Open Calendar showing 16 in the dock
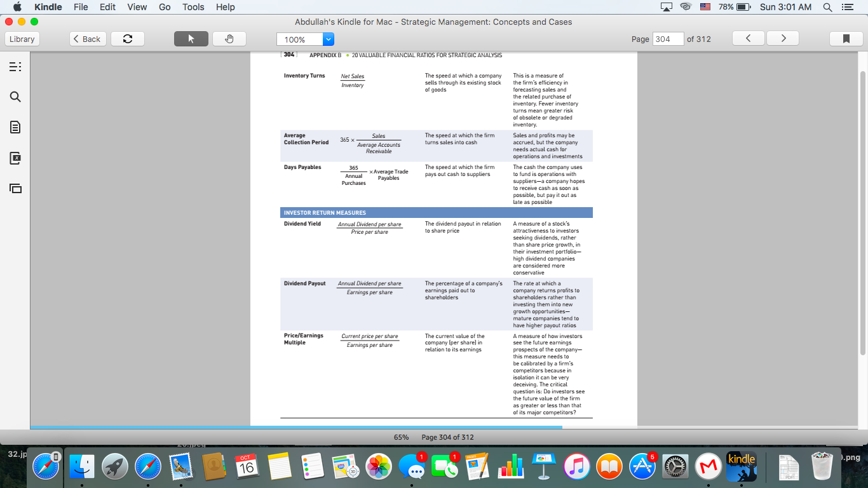This screenshot has height=488, width=868. tap(247, 467)
